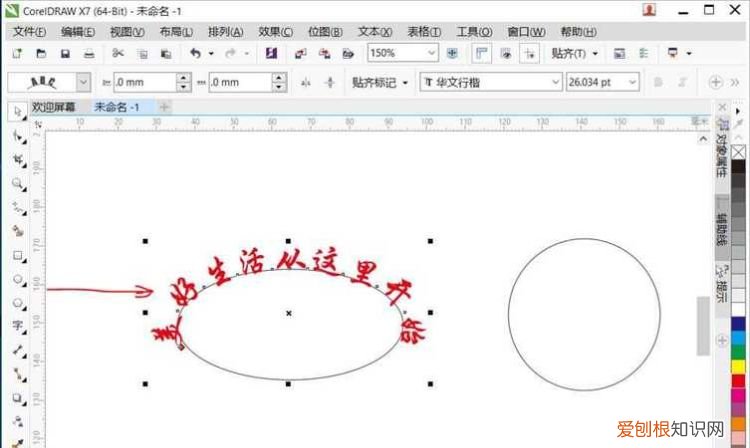Switch to the 欢迎屏幕 tab

53,107
